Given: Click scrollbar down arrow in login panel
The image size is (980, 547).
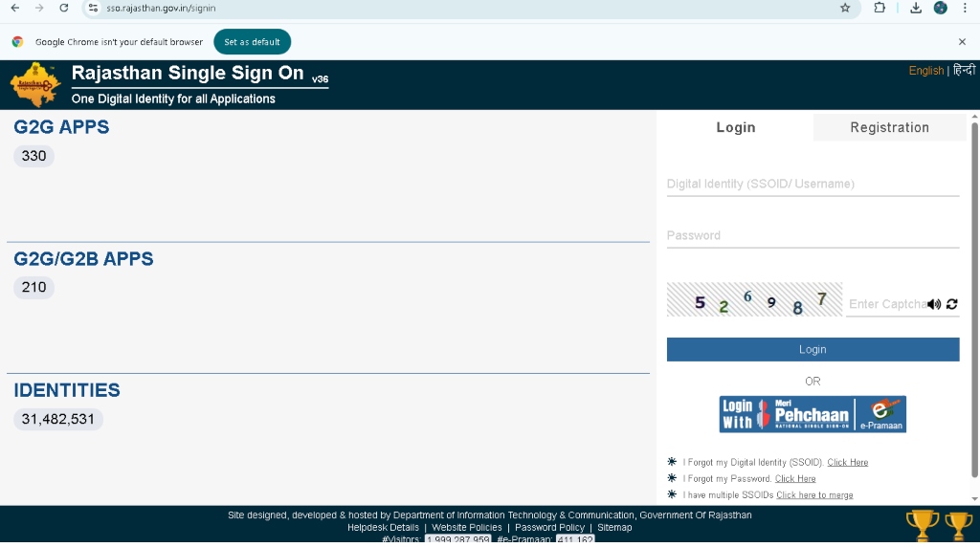Looking at the screenshot, I should pos(974,499).
